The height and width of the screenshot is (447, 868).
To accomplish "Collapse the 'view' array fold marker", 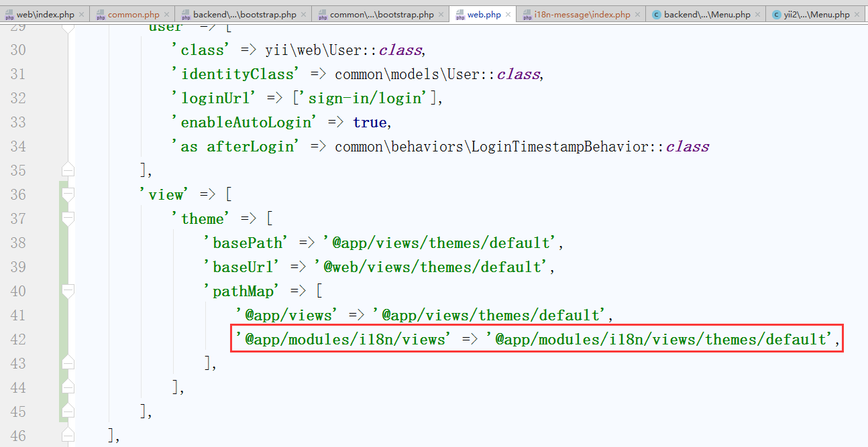I will click(67, 194).
